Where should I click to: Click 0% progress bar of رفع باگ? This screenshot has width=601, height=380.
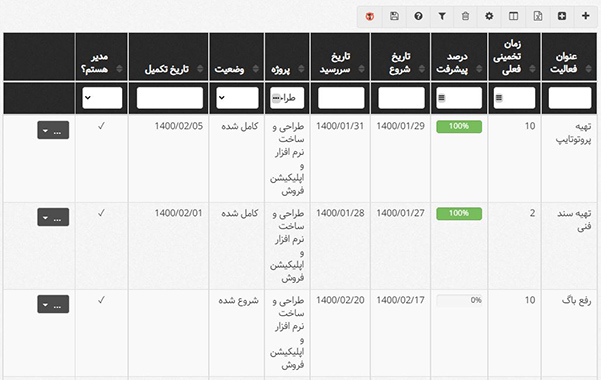(x=459, y=301)
